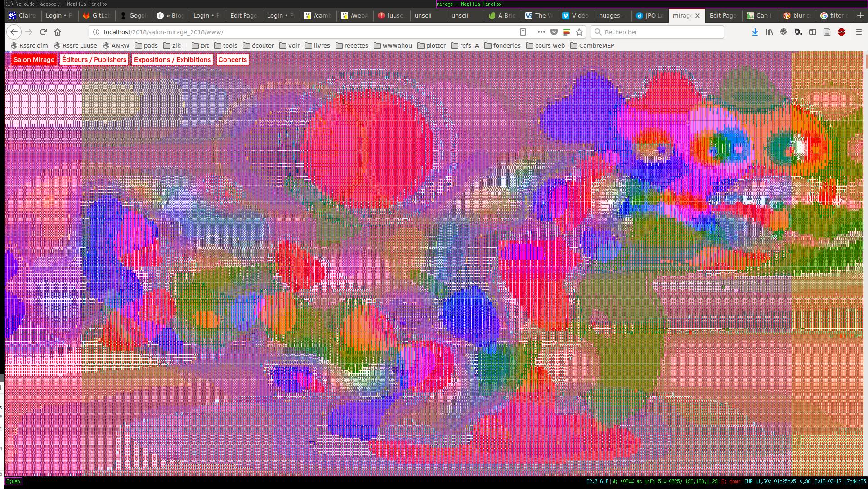The image size is (868, 489).
Task: Open the Library icon in toolbar
Action: tap(770, 32)
